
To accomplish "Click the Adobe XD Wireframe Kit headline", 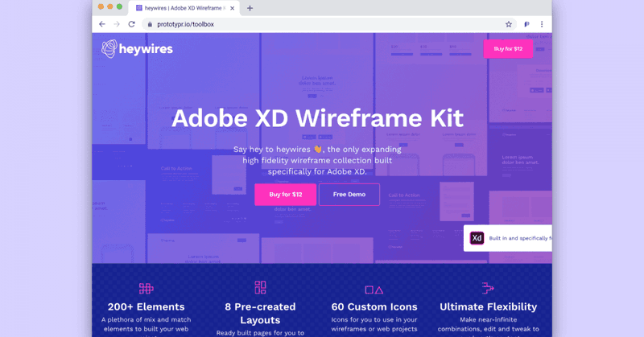I will click(317, 118).
